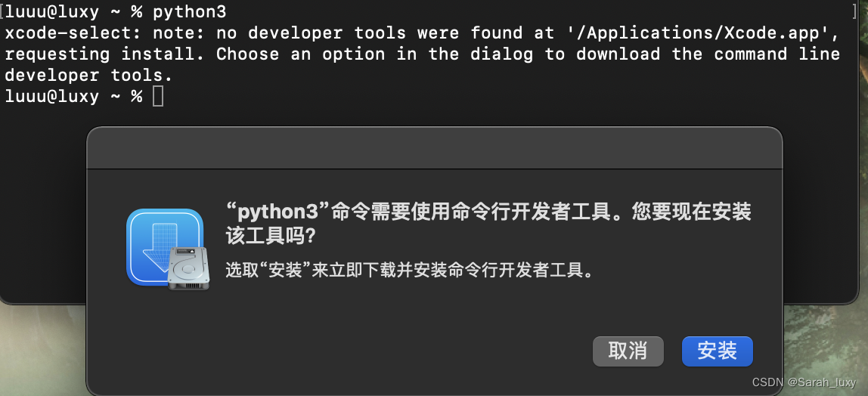
Task: Click the 'requesting install' output line
Action: pyautogui.click(x=422, y=54)
